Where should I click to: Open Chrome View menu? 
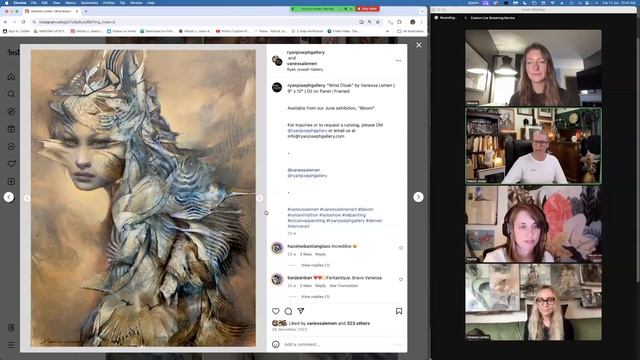[56, 3]
